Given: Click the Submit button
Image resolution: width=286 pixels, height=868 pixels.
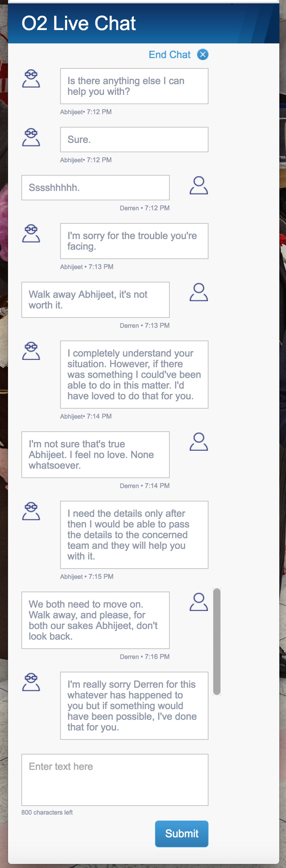Looking at the screenshot, I should click(181, 833).
